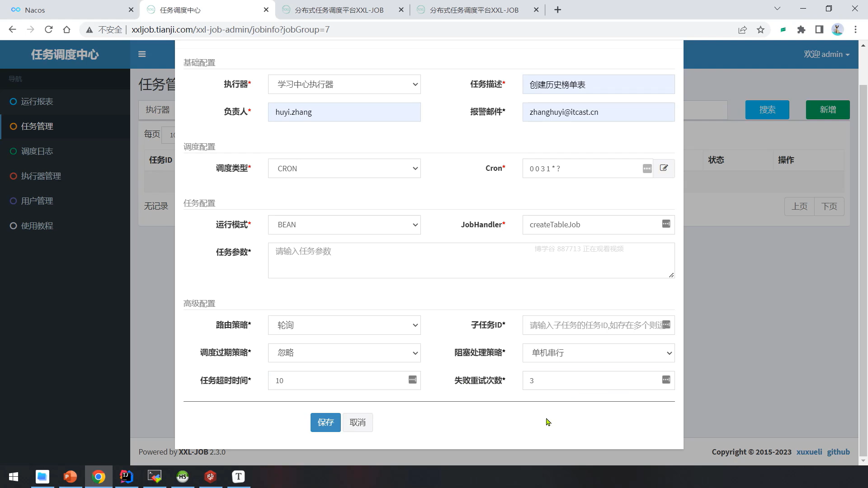Expand the 阻塞处理策略 dropdown
Viewport: 868px width, 488px height.
pyautogui.click(x=598, y=353)
